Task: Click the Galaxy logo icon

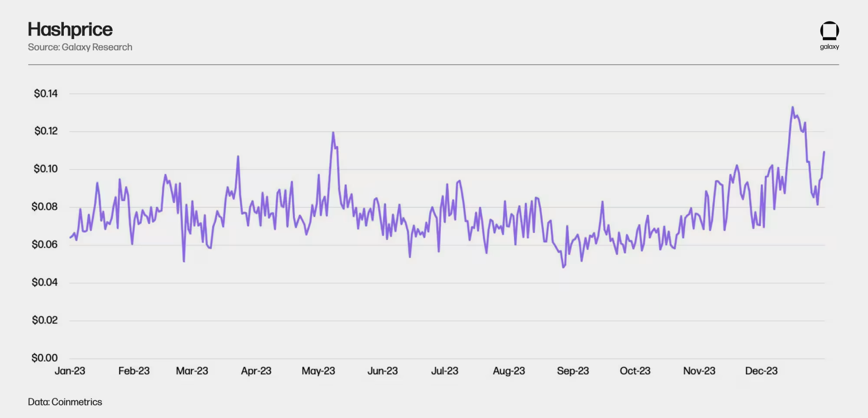Action: coord(829,30)
